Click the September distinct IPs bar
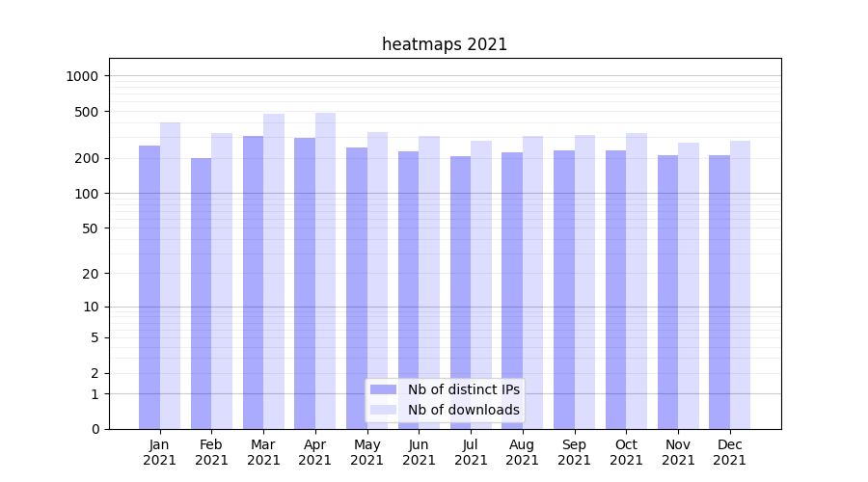This screenshot has width=868, height=482. click(563, 289)
